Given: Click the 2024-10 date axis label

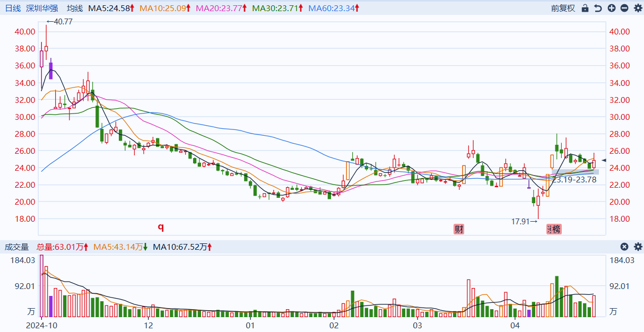Looking at the screenshot, I should pyautogui.click(x=41, y=325).
